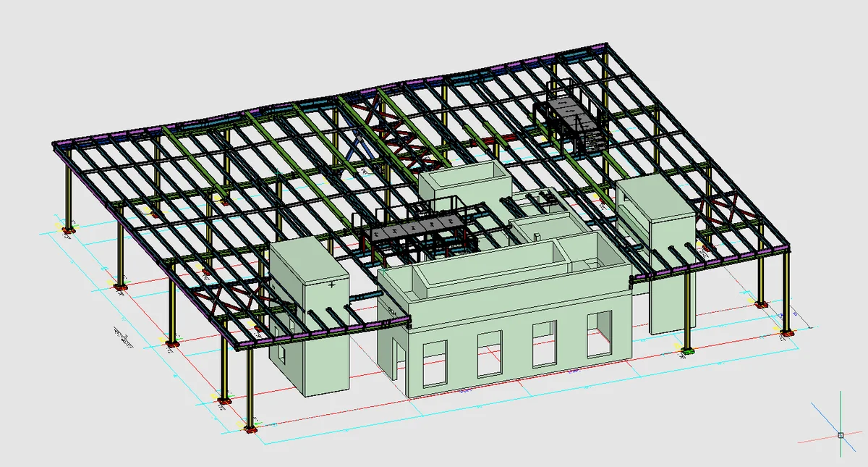Select the red base plate at far-right corner column
Viewport: 868px width, 467px height.
[786, 332]
